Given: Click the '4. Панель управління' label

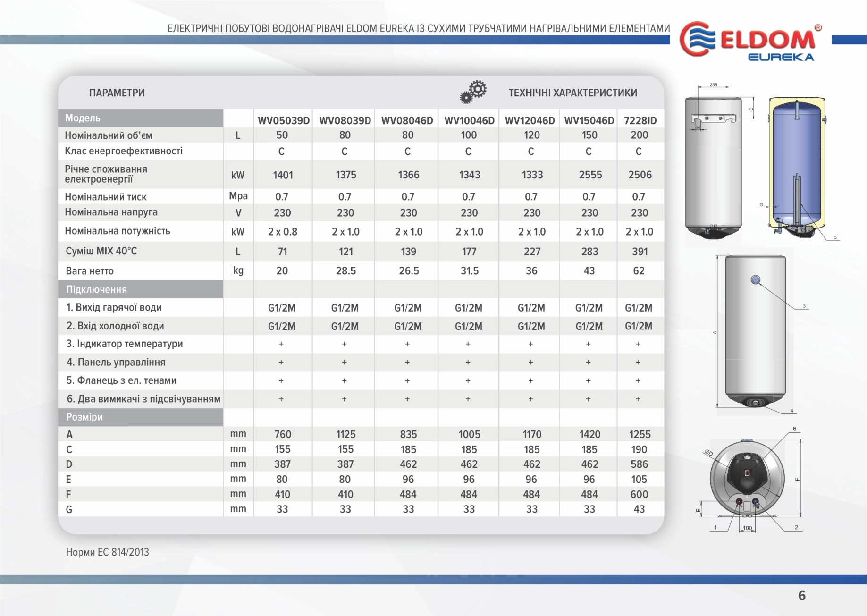Looking at the screenshot, I should tap(116, 362).
